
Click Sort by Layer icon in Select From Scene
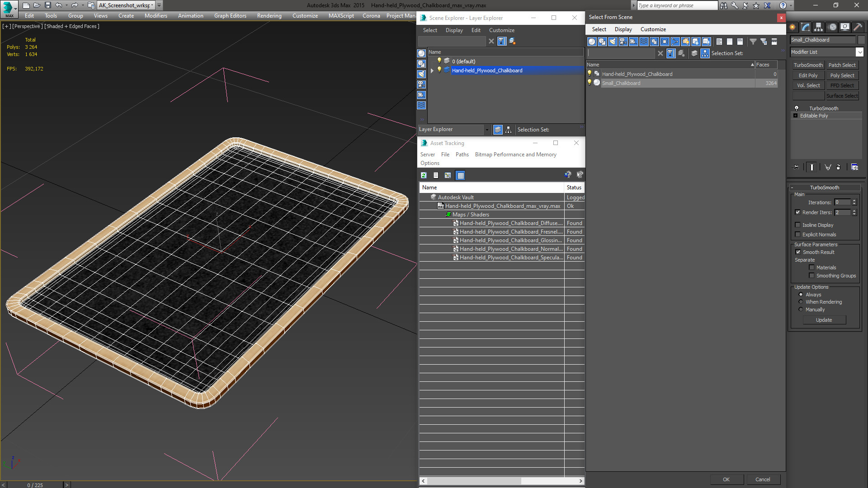click(x=694, y=53)
